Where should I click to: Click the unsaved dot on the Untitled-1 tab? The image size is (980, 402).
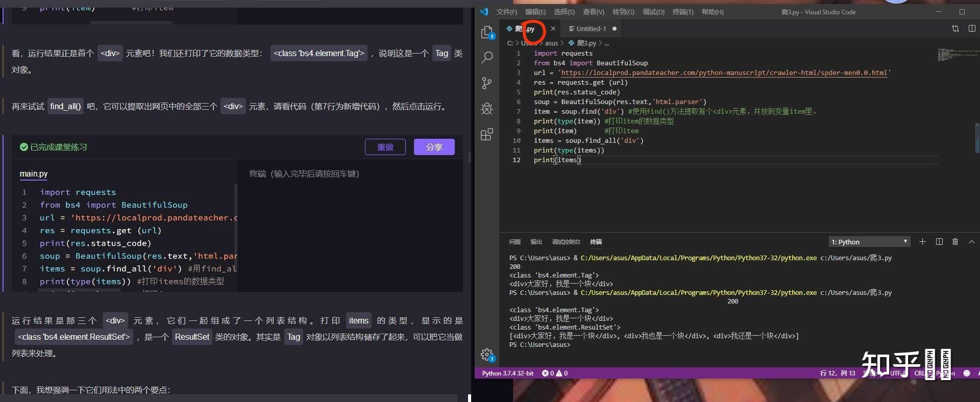615,29
